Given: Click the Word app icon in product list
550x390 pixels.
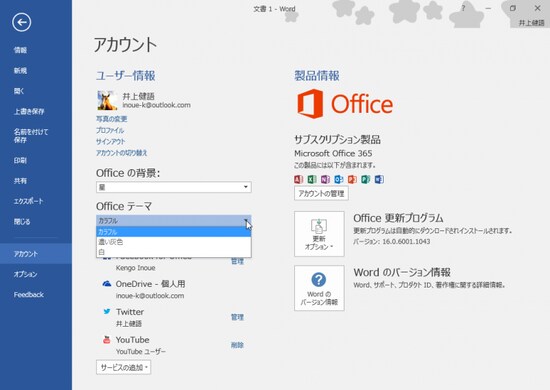Looking at the screenshot, I should click(379, 179).
